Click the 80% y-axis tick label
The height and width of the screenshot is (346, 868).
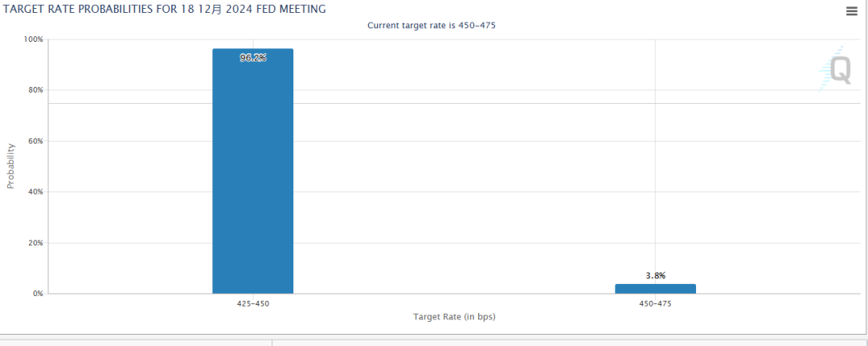coord(36,90)
